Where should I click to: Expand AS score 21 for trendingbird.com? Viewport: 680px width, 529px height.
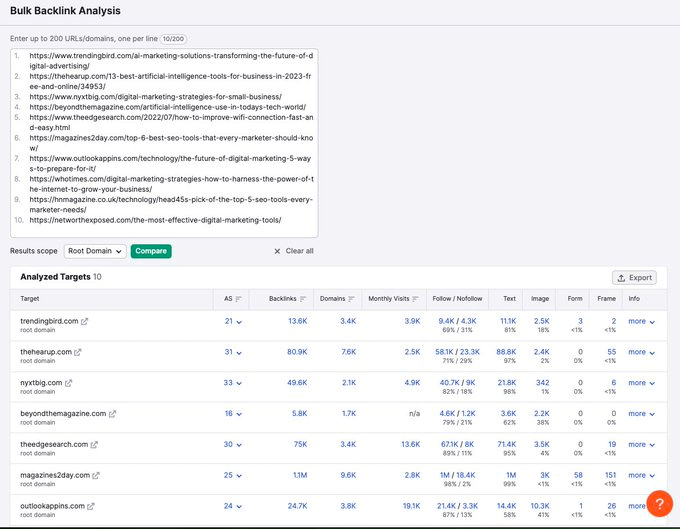[233, 321]
